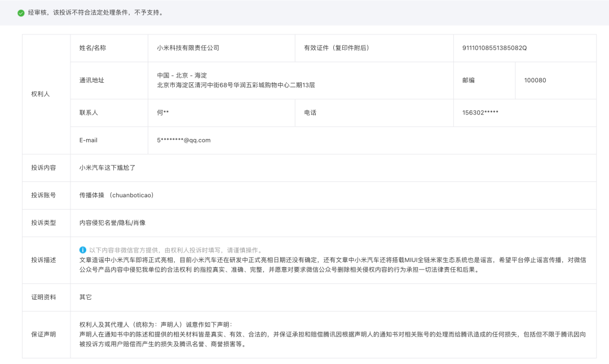Select the article title 小米汽车这下尴尬了
This screenshot has width=609, height=364.
click(107, 168)
